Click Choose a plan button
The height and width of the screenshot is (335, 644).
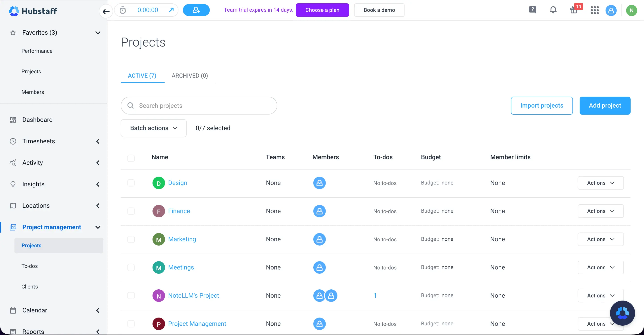(x=322, y=10)
